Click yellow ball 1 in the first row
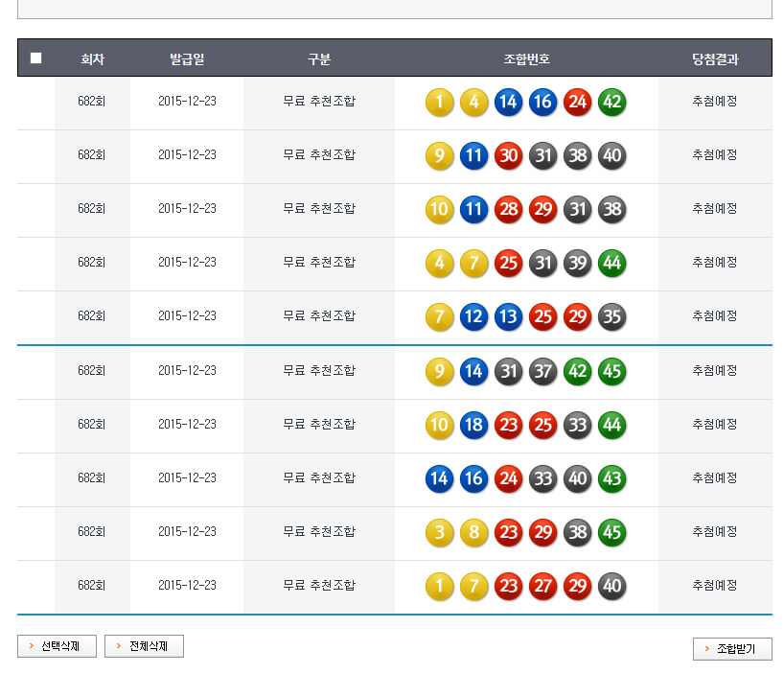Screen dimensions: 784x674 pyautogui.click(x=440, y=103)
